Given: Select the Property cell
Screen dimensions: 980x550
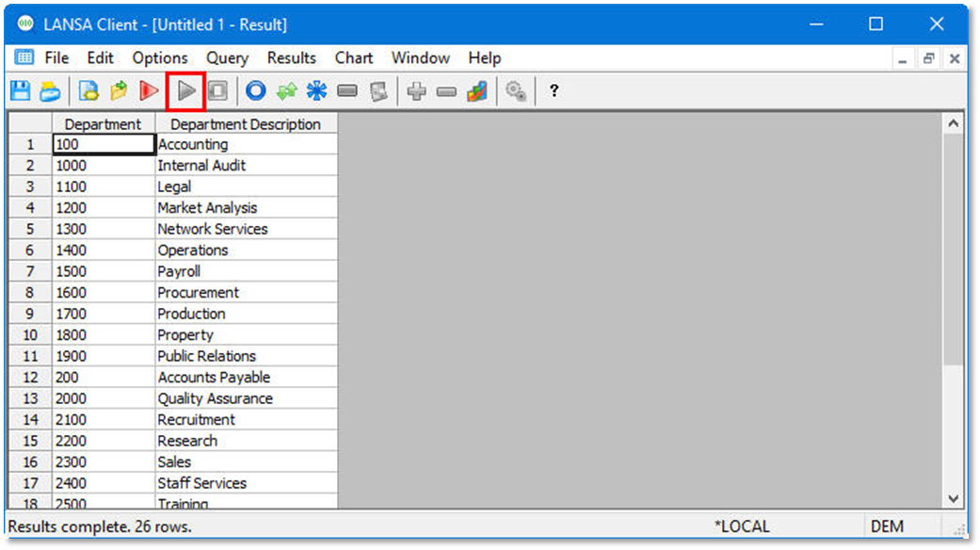Looking at the screenshot, I should 246,335.
